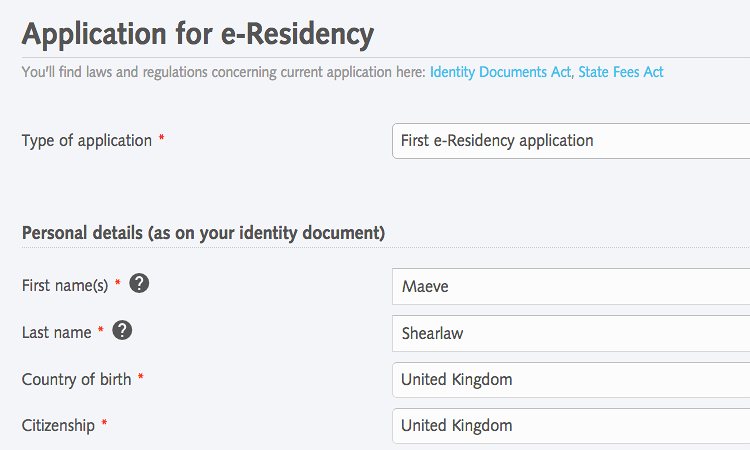Focus the First name field containing Maeve
750x450 pixels.
tap(570, 287)
